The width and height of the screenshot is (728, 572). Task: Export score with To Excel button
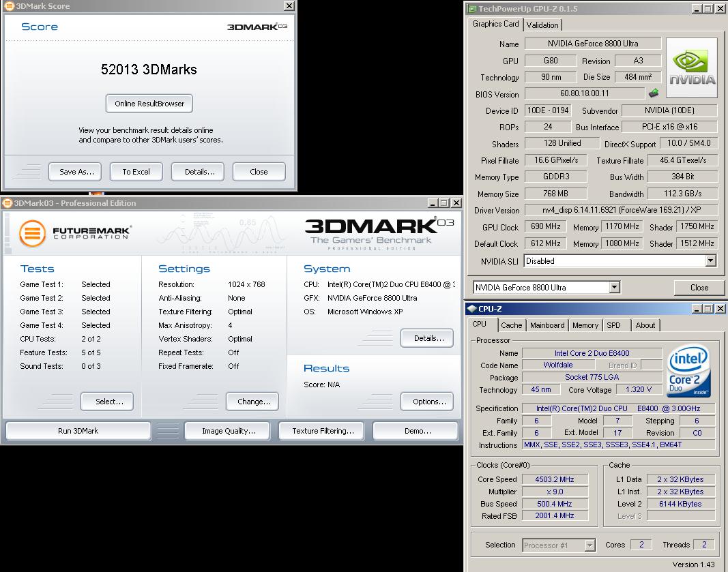136,172
